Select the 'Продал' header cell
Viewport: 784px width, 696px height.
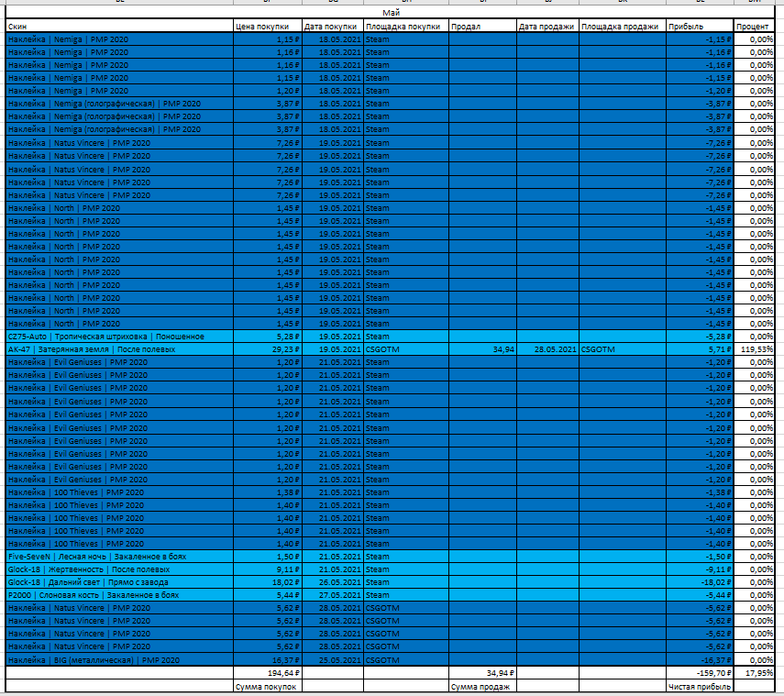pyautogui.click(x=482, y=26)
